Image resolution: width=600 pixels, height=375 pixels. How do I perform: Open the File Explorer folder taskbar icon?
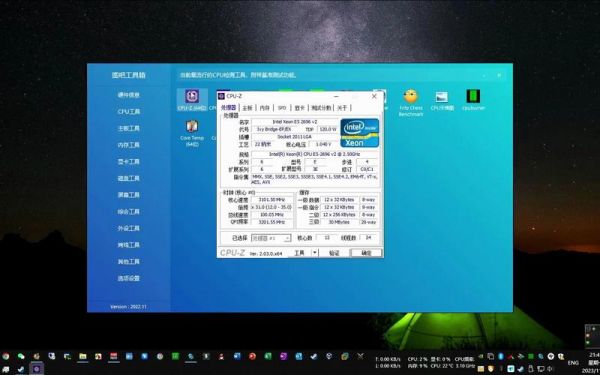click(x=83, y=356)
